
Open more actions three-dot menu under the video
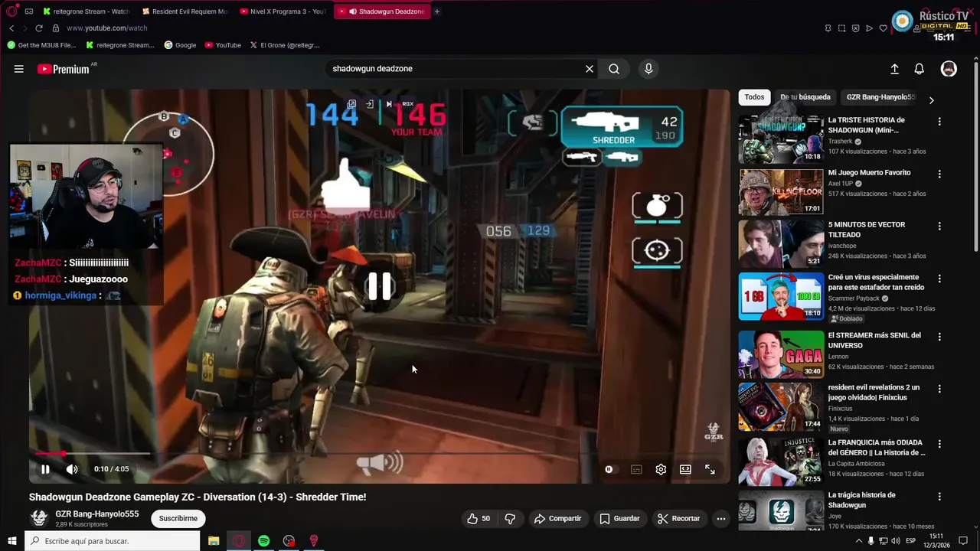[x=720, y=519]
